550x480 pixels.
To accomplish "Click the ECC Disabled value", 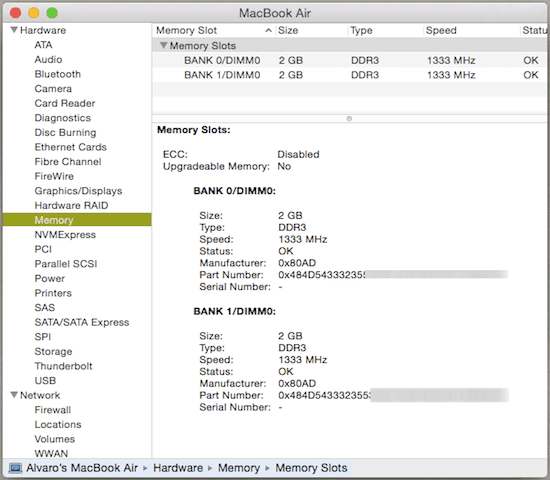I will [x=298, y=154].
